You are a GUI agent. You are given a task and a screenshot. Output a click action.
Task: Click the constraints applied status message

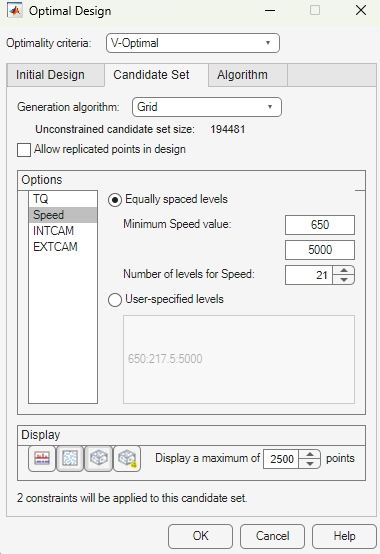click(x=132, y=498)
